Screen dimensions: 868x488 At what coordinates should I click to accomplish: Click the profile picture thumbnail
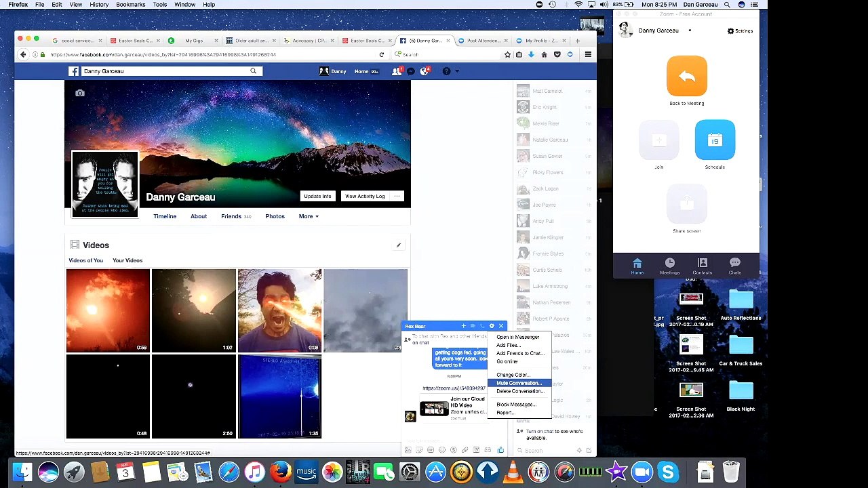pyautogui.click(x=105, y=184)
